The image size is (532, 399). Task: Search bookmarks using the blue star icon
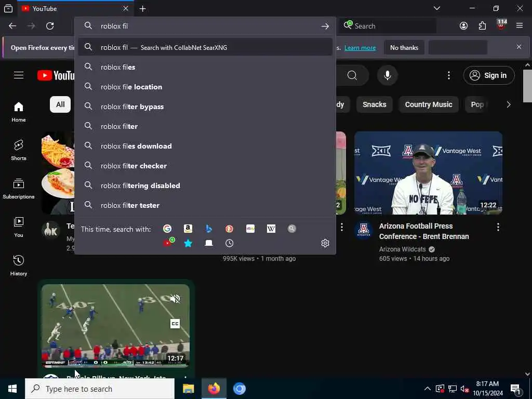point(188,243)
